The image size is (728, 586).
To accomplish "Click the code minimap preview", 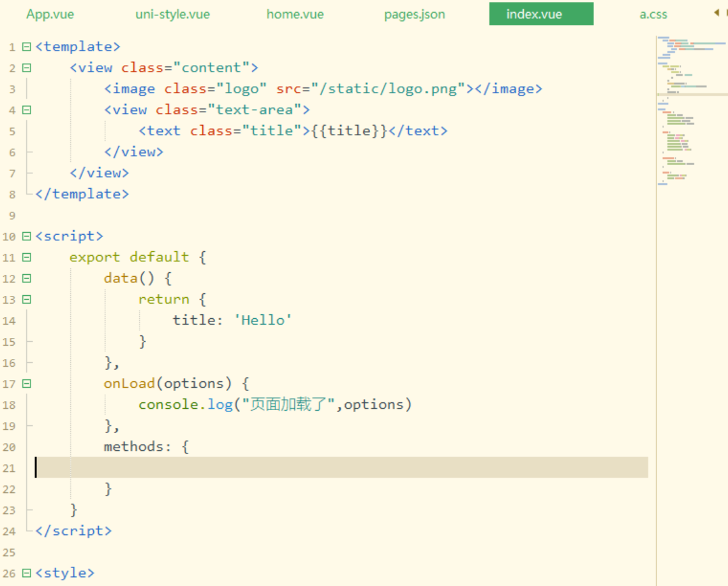I will pyautogui.click(x=692, y=112).
